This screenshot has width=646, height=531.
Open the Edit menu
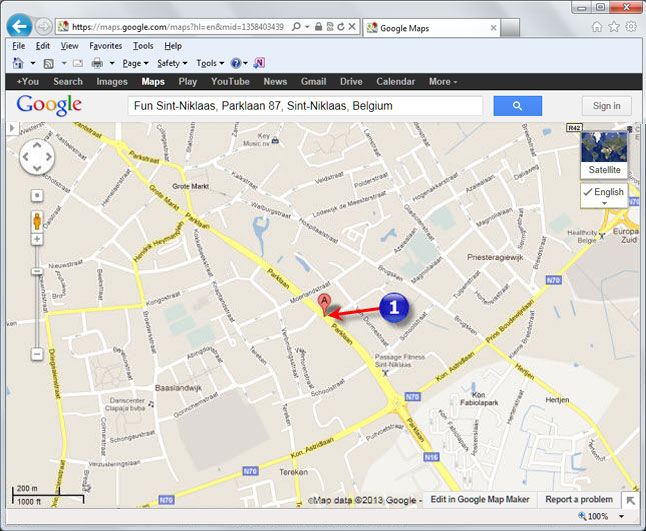click(42, 46)
